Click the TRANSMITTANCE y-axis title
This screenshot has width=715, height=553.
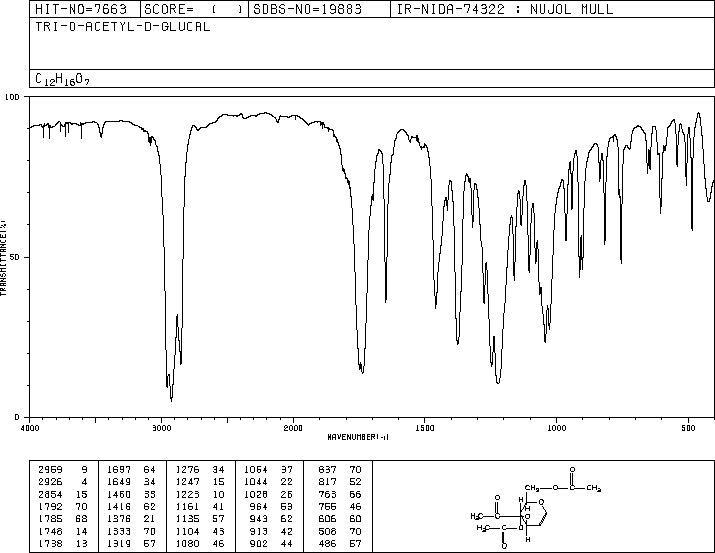[3, 258]
